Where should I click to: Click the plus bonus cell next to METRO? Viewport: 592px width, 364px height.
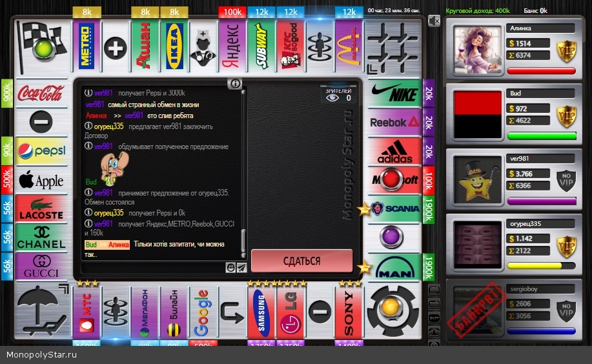pyautogui.click(x=116, y=48)
